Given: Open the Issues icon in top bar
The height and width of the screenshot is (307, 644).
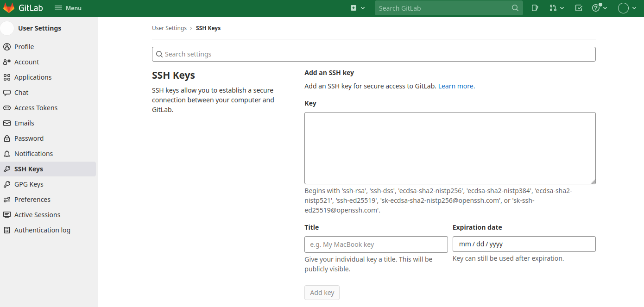Looking at the screenshot, I should [535, 8].
